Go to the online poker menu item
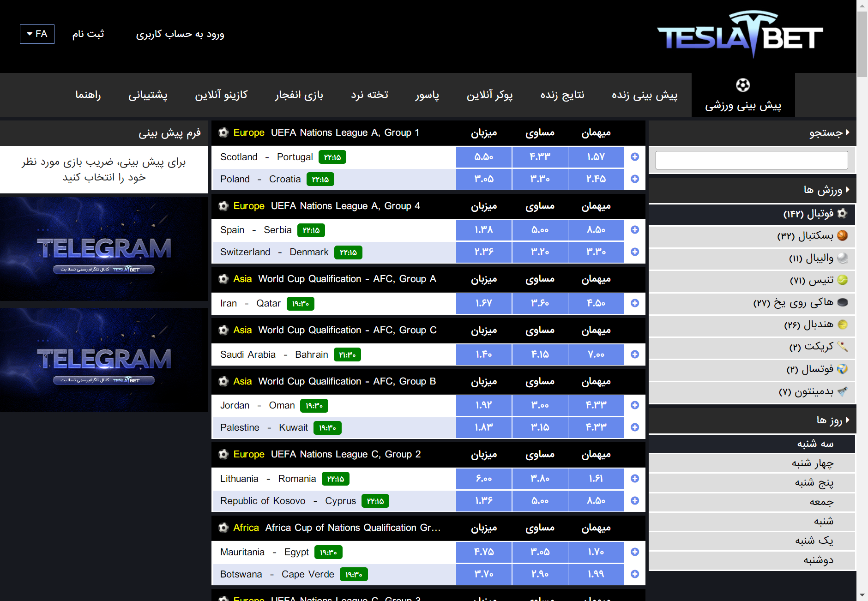868x601 pixels. (x=489, y=95)
